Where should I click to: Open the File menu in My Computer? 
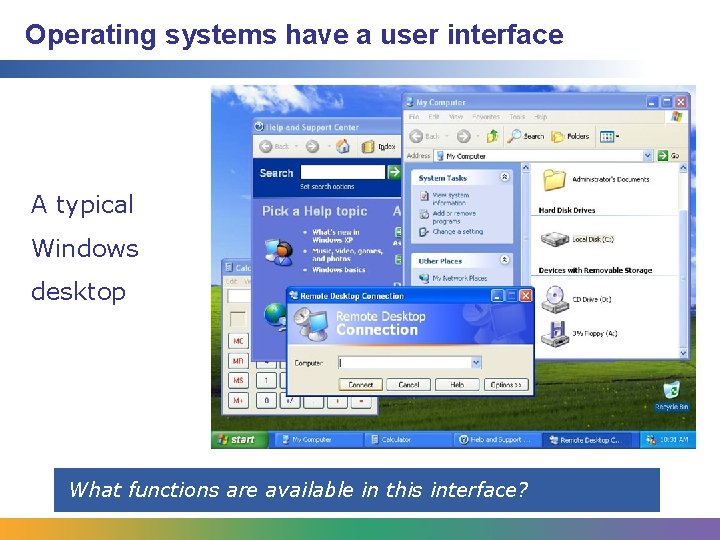pyautogui.click(x=414, y=117)
